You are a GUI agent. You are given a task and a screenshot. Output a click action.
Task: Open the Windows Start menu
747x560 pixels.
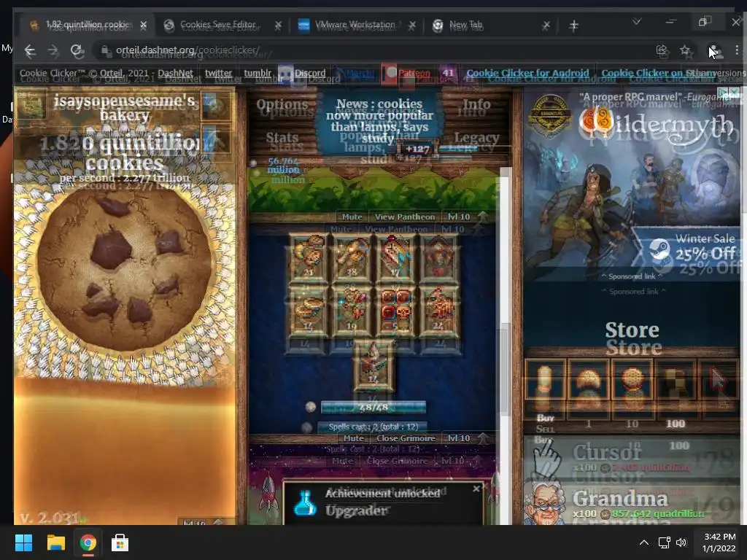(23, 542)
